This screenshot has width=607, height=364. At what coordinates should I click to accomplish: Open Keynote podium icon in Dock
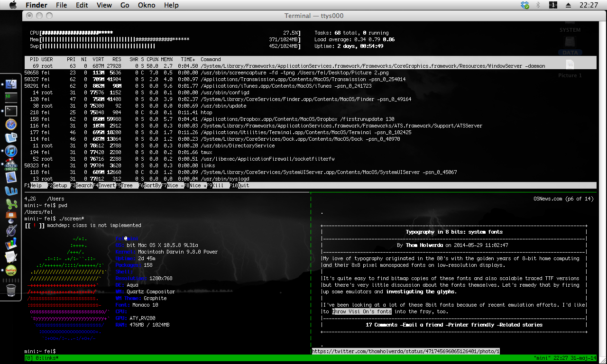(x=11, y=218)
